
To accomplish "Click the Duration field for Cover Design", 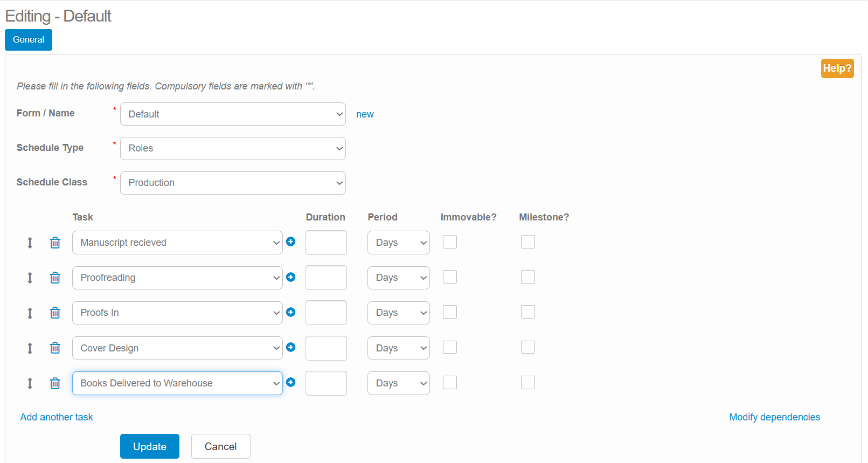I will (x=326, y=348).
